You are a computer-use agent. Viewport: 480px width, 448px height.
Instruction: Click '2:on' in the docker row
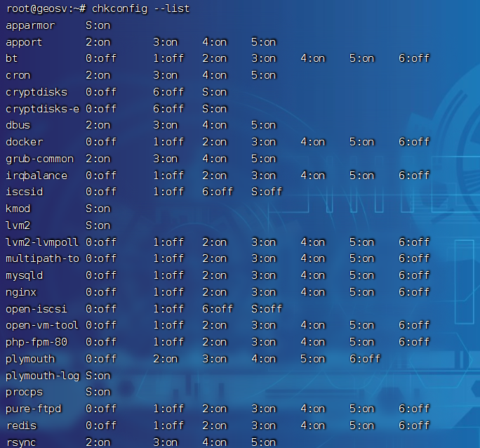click(x=215, y=142)
